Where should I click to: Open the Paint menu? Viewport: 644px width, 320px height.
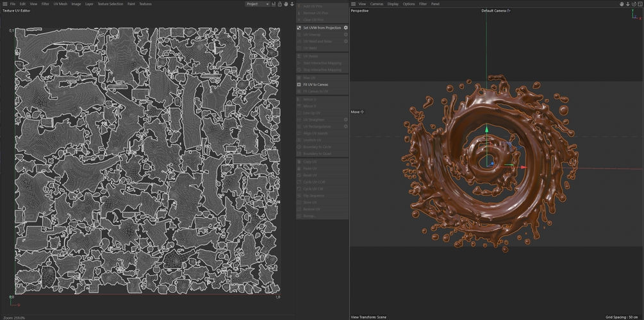131,4
